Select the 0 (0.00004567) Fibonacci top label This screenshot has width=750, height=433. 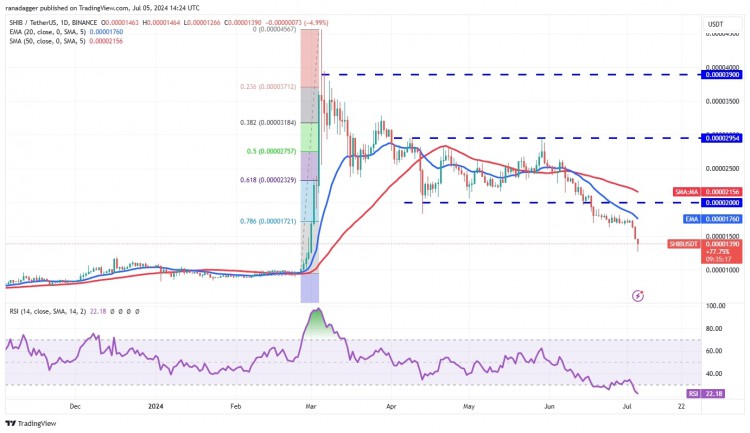275,30
